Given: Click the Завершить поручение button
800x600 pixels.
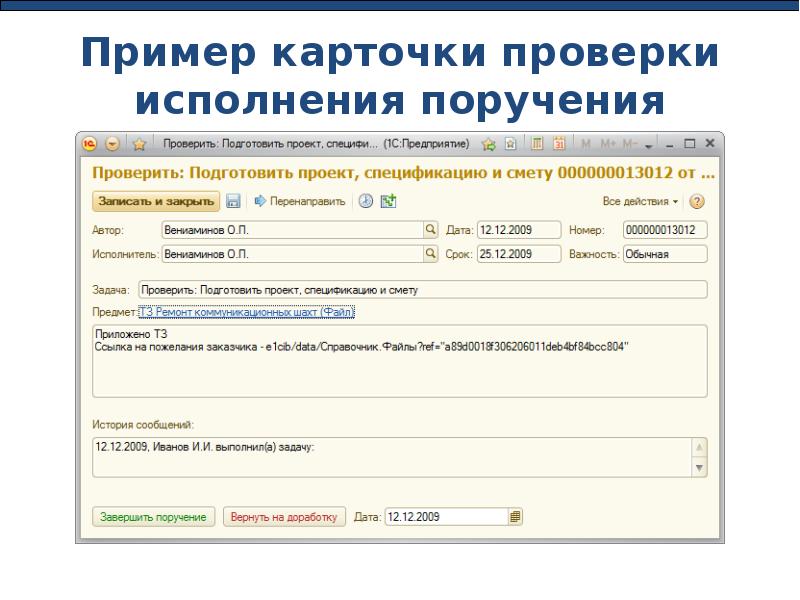Looking at the screenshot, I should pos(154,517).
